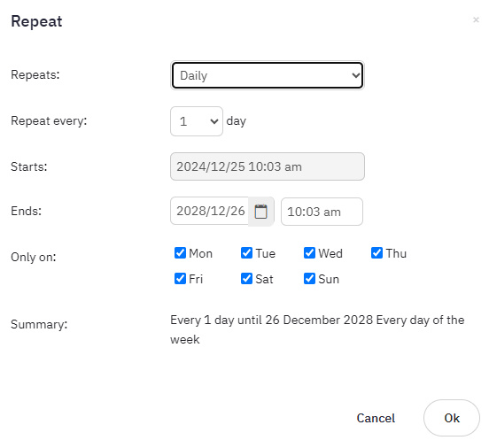The image size is (489, 448).
Task: Uncheck the Mon checkbox
Action: point(180,253)
